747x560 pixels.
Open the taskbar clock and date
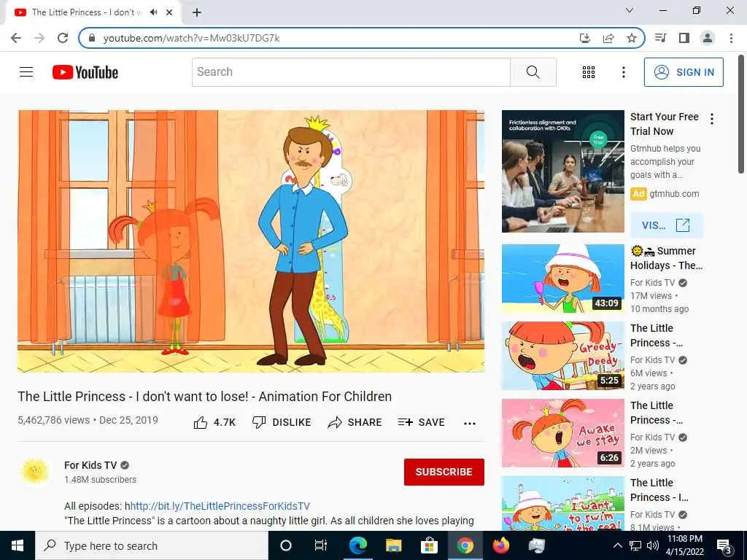[x=684, y=545]
